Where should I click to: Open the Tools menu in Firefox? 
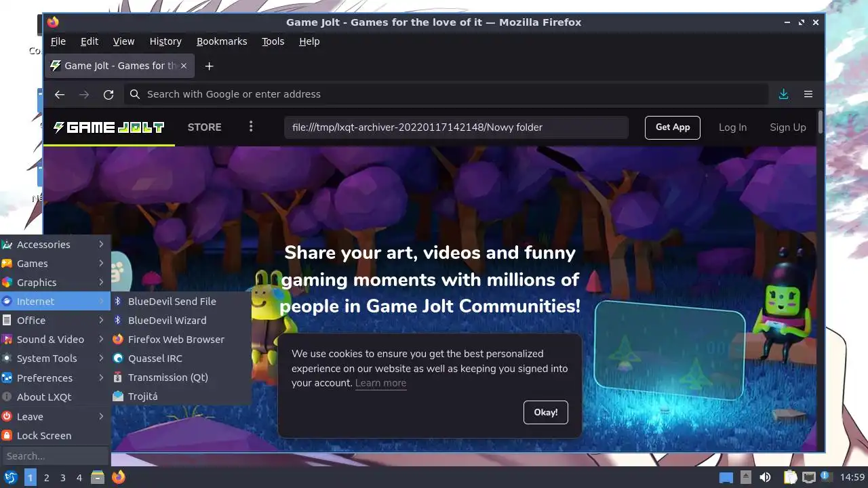tap(273, 41)
